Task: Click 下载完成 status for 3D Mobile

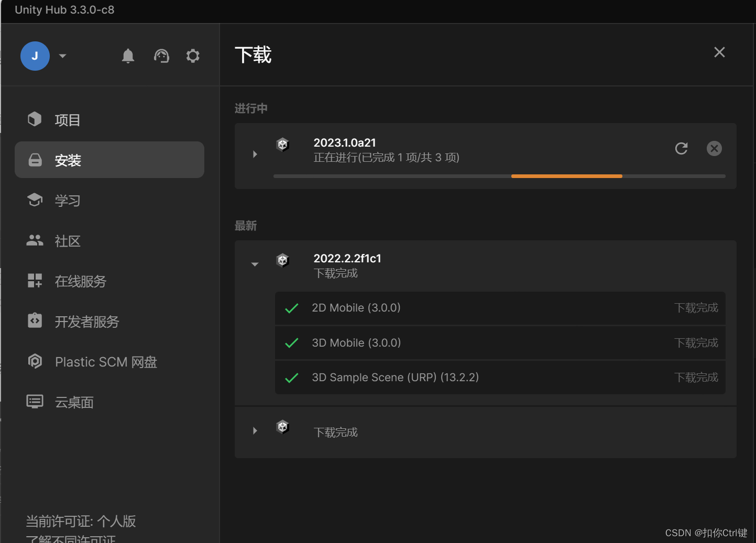Action: 696,343
